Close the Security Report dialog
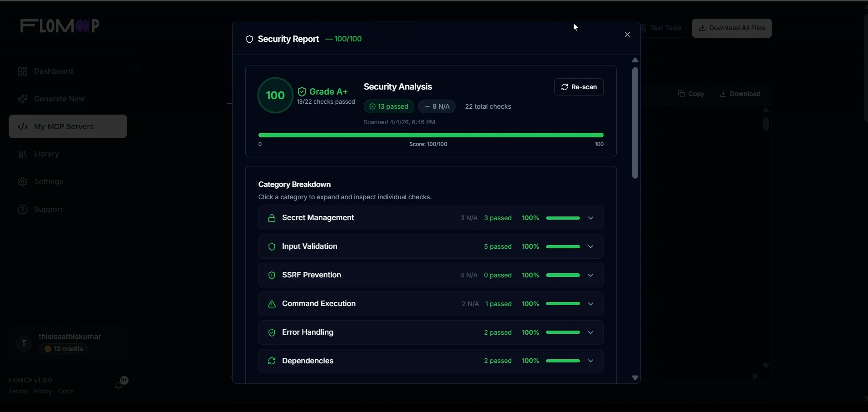The height and width of the screenshot is (412, 868). click(627, 35)
